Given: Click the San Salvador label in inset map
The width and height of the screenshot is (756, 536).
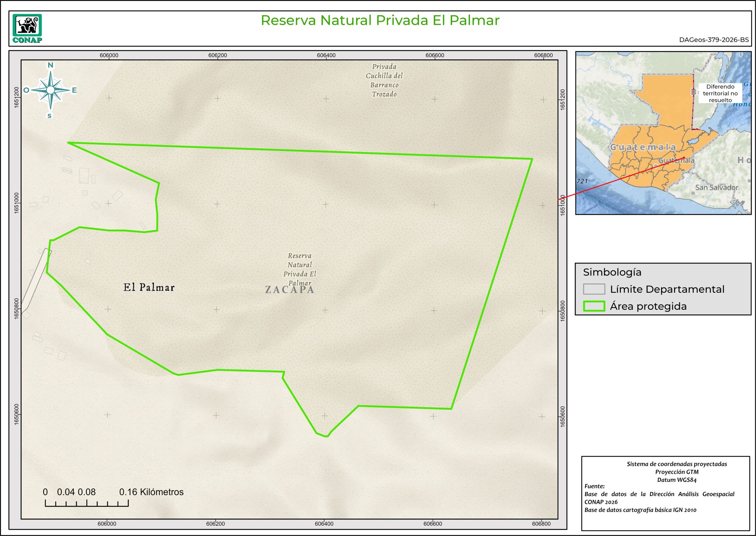Looking at the screenshot, I should coord(716,188).
